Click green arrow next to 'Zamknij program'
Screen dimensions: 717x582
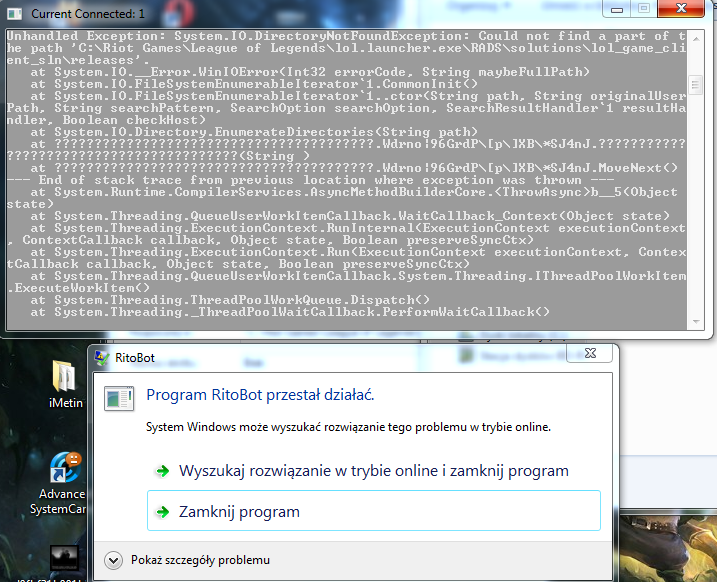(x=162, y=512)
